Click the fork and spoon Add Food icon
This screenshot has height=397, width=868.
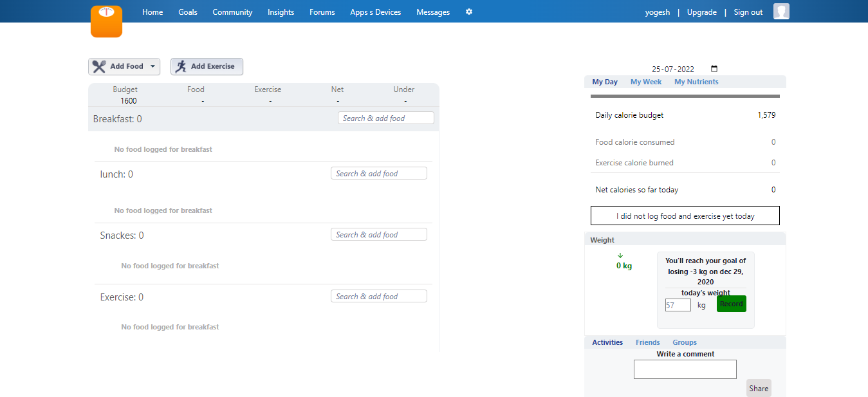pos(99,66)
